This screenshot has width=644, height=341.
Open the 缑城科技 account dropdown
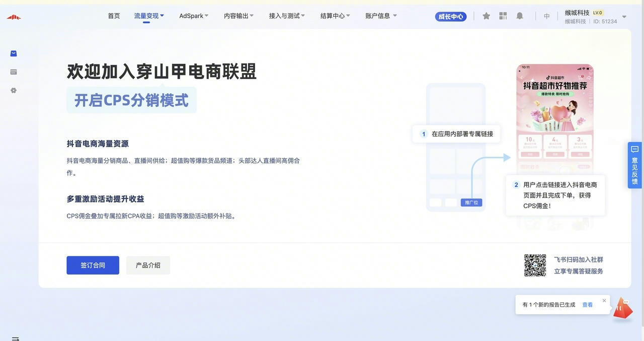pos(624,17)
